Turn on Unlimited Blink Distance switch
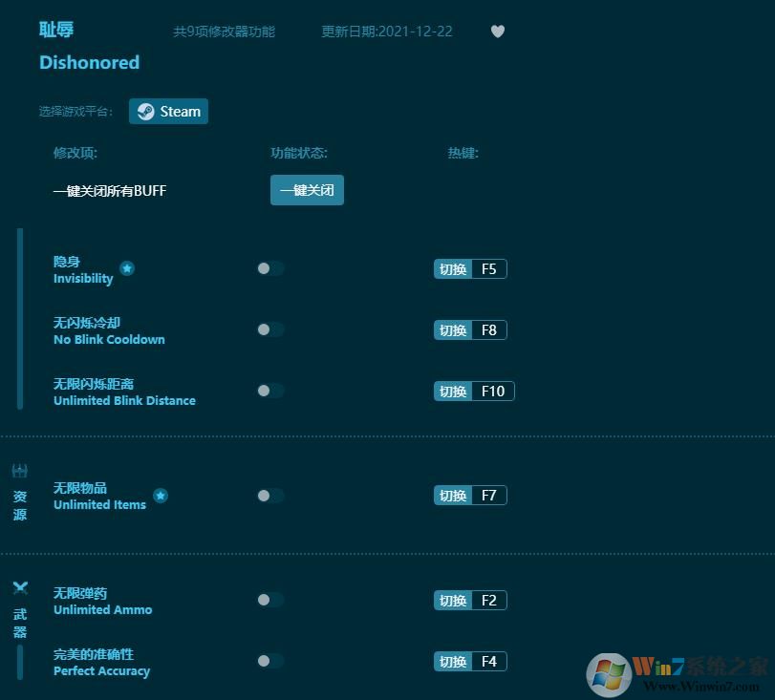 (x=270, y=391)
